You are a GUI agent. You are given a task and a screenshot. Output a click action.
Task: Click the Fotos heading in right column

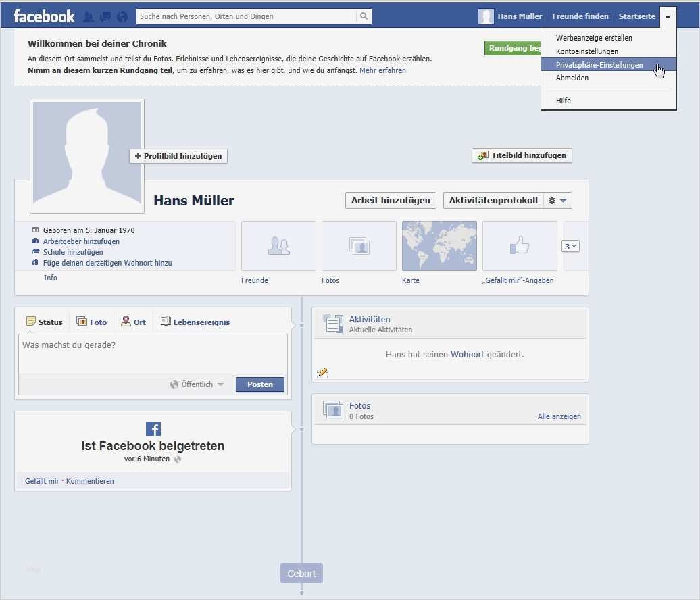[x=360, y=406]
